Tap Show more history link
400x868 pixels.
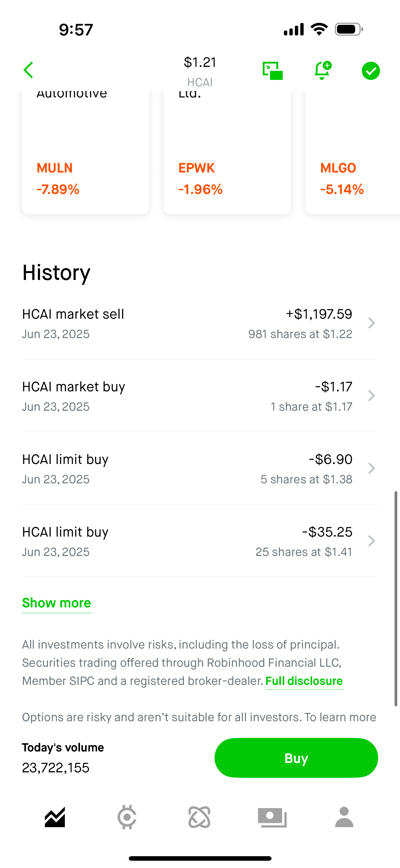pos(57,603)
